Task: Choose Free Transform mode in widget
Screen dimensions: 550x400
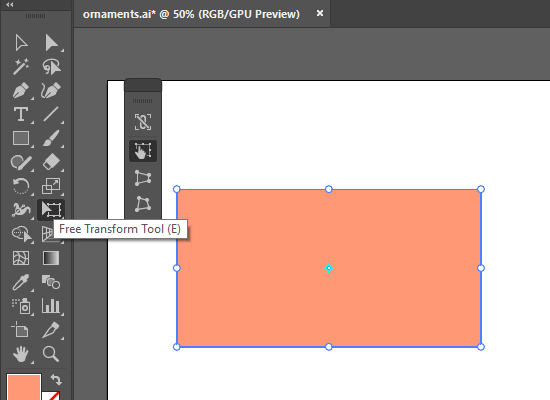Action: (x=143, y=151)
